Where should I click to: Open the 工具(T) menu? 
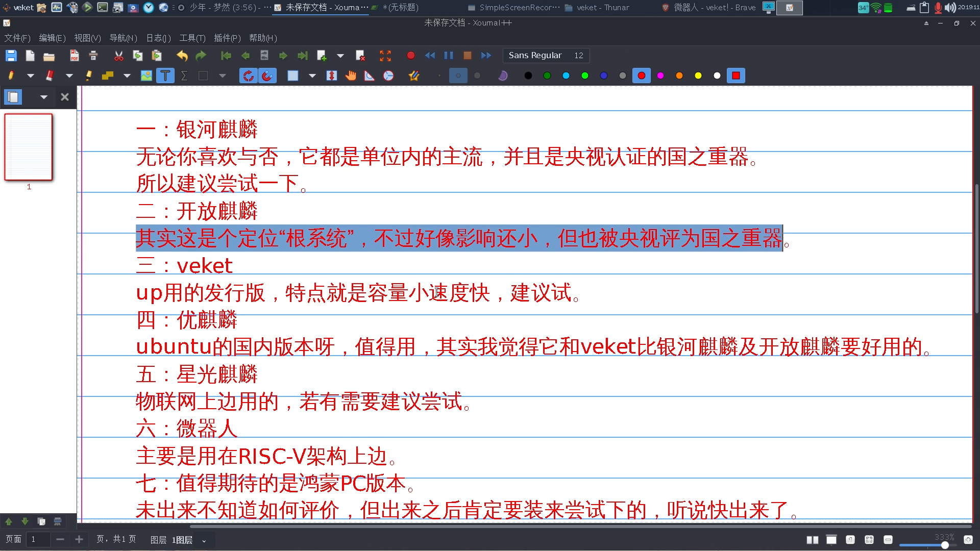(x=192, y=38)
